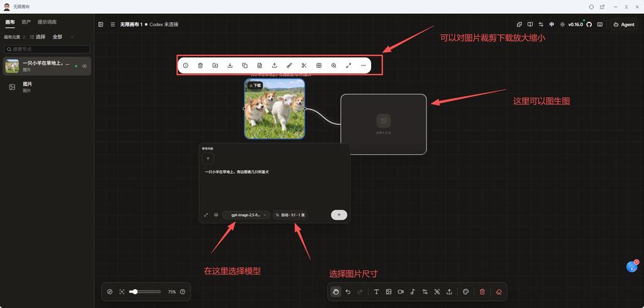Click the compass icon next to zoom slider

click(x=109, y=292)
